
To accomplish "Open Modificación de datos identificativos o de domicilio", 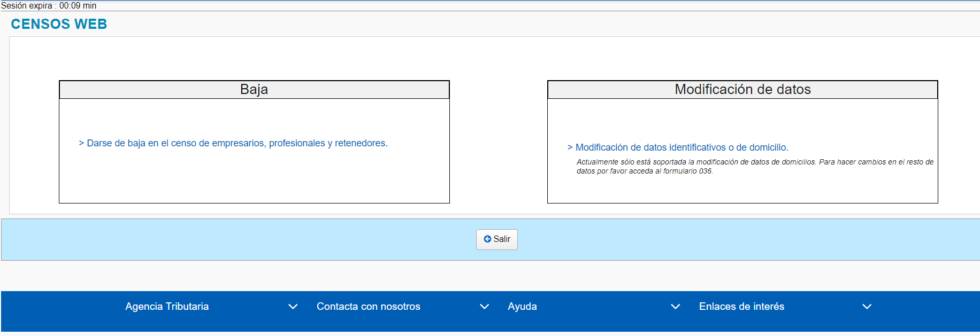I will 682,147.
